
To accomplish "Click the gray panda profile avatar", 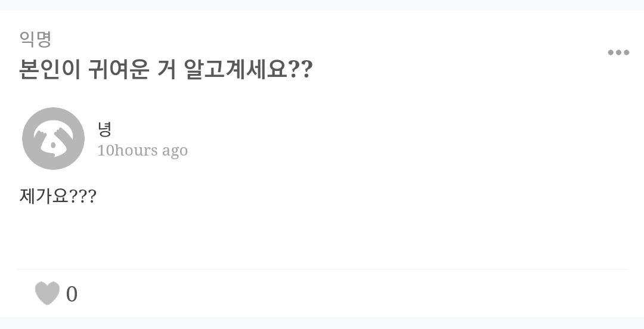I will [x=53, y=138].
